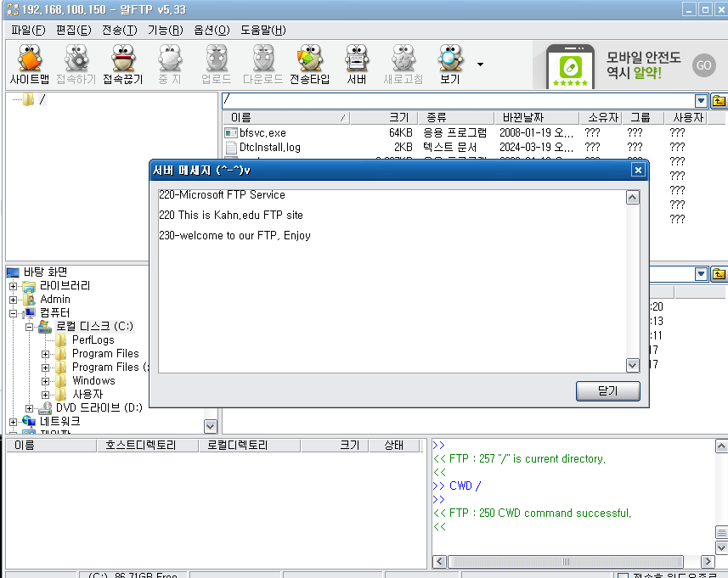Select the PerfLogs folder
The image size is (728, 578).
pyautogui.click(x=93, y=340)
